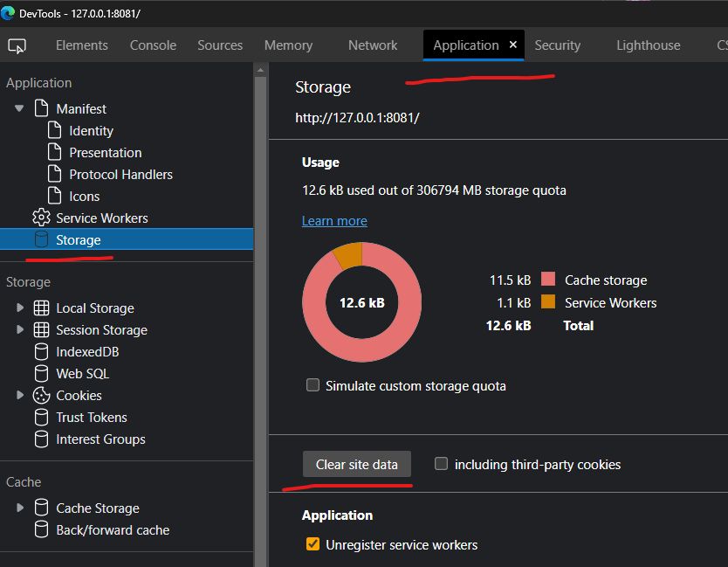Close the Application tab with X
This screenshot has height=567, width=728.
point(513,45)
